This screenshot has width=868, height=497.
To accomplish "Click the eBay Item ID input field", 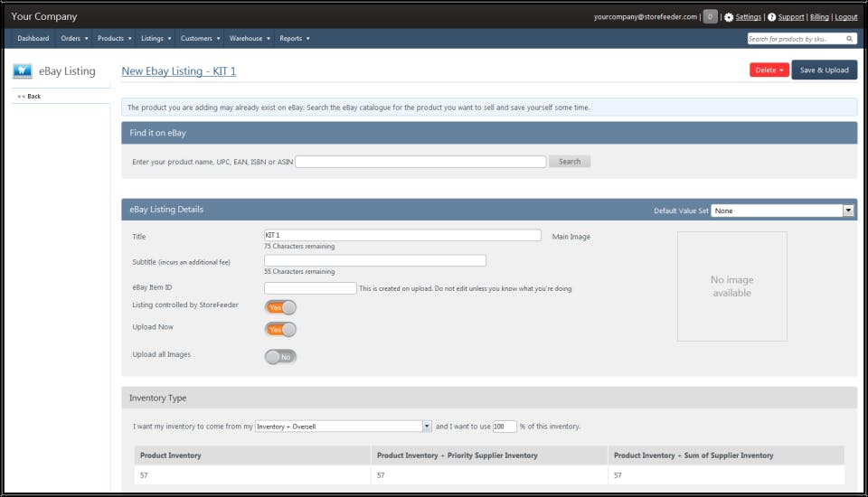I will pyautogui.click(x=310, y=287).
